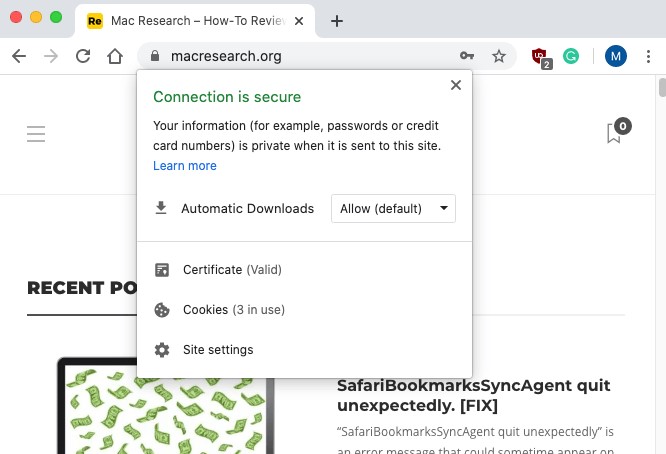
Task: Open the Grammarly extension icon
Action: point(571,56)
